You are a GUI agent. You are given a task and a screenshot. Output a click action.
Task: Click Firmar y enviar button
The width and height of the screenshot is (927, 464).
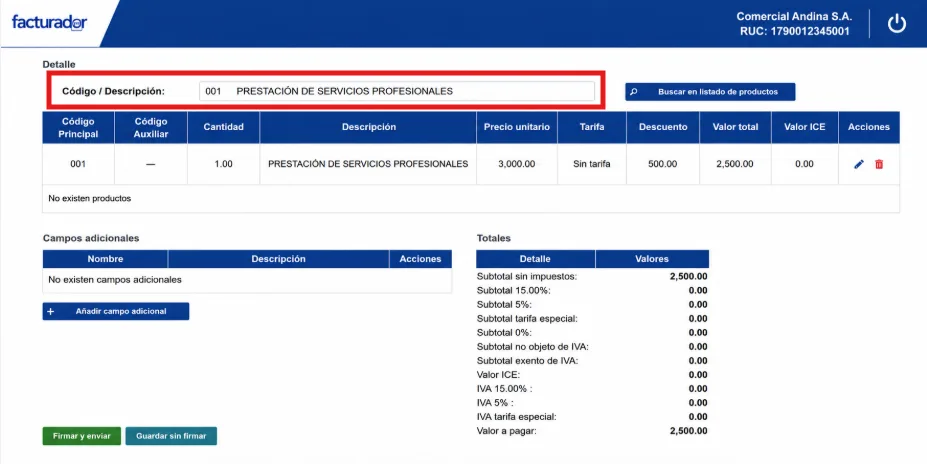(82, 436)
